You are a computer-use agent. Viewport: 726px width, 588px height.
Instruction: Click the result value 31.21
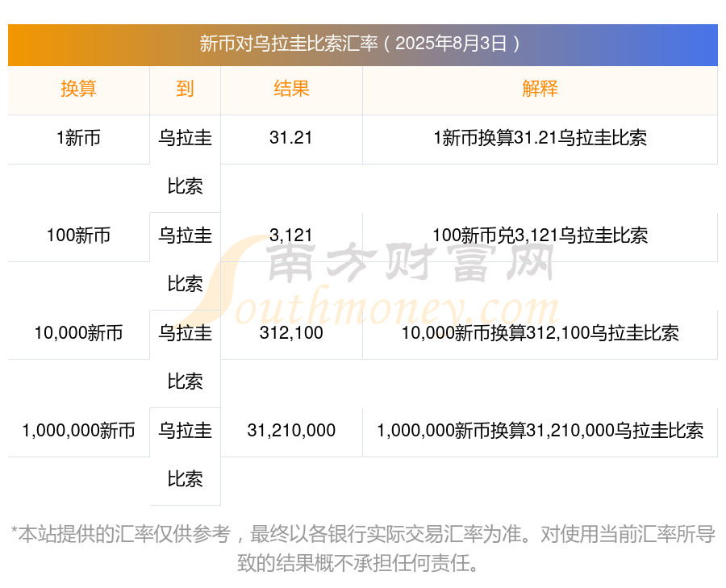(291, 138)
